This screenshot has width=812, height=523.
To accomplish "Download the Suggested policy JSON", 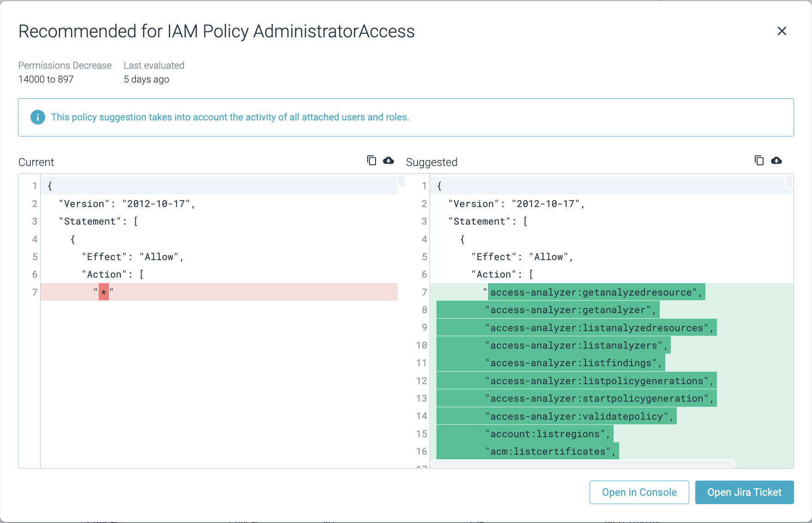I will point(776,160).
